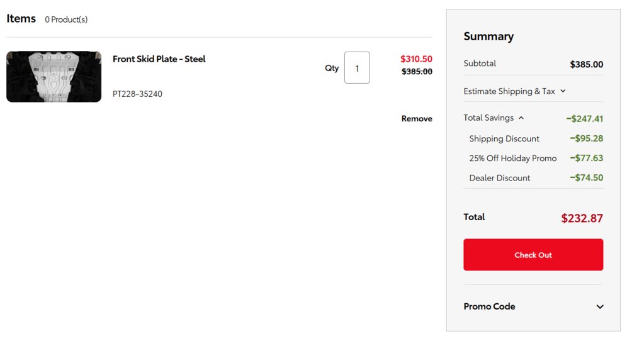Click the sale price $310.50
The height and width of the screenshot is (346, 644).
click(x=416, y=59)
